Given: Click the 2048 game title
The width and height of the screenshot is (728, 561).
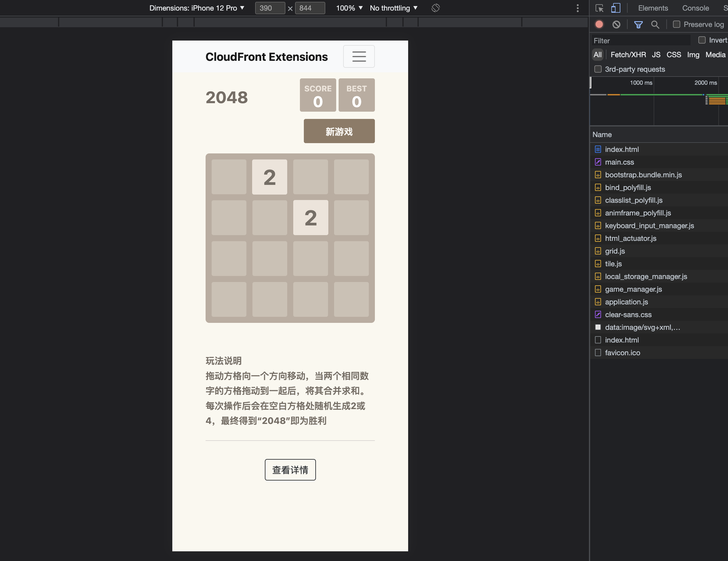Looking at the screenshot, I should pyautogui.click(x=227, y=97).
